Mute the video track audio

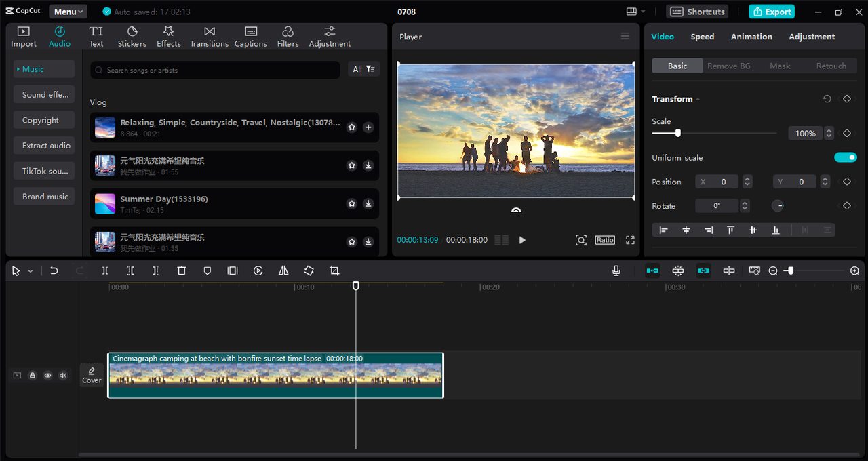[x=63, y=375]
